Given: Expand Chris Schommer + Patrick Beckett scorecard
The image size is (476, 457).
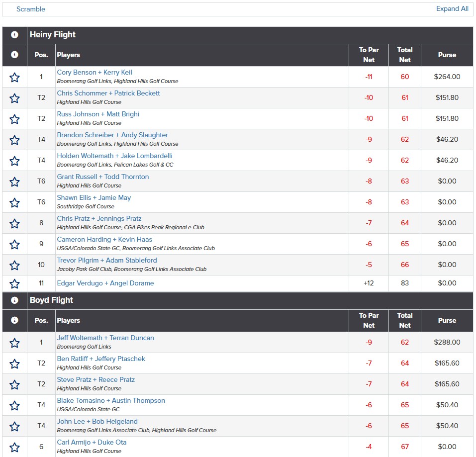Looking at the screenshot, I should 108,93.
